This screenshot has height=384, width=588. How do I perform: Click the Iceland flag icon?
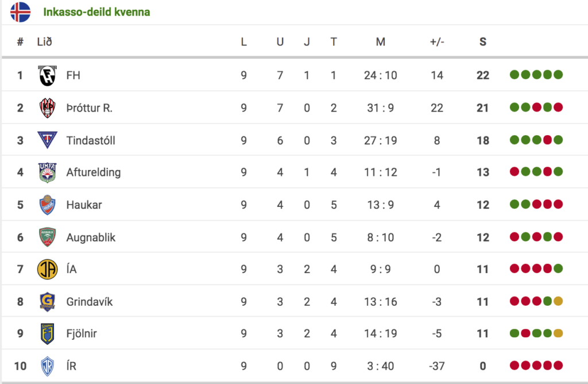[x=20, y=12]
